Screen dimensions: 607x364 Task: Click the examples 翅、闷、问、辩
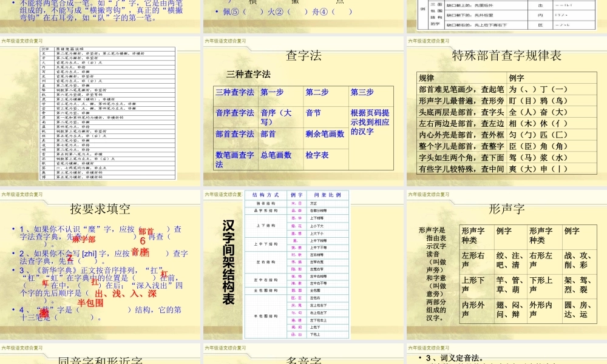[x=510, y=310]
